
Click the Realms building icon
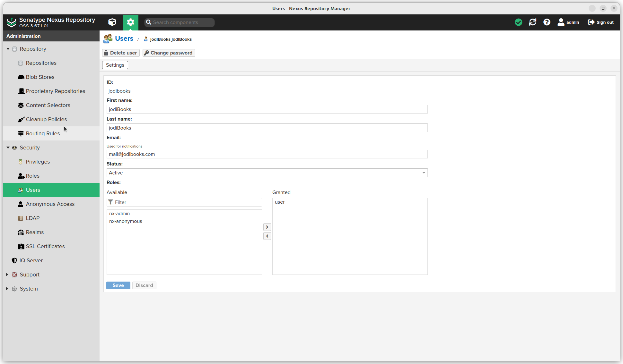point(21,232)
